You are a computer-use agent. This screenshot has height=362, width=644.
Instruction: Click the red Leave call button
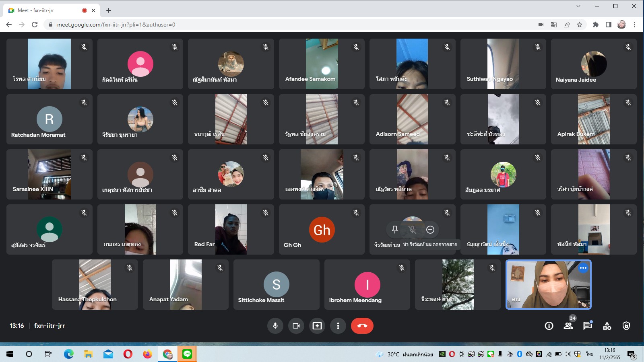click(362, 326)
